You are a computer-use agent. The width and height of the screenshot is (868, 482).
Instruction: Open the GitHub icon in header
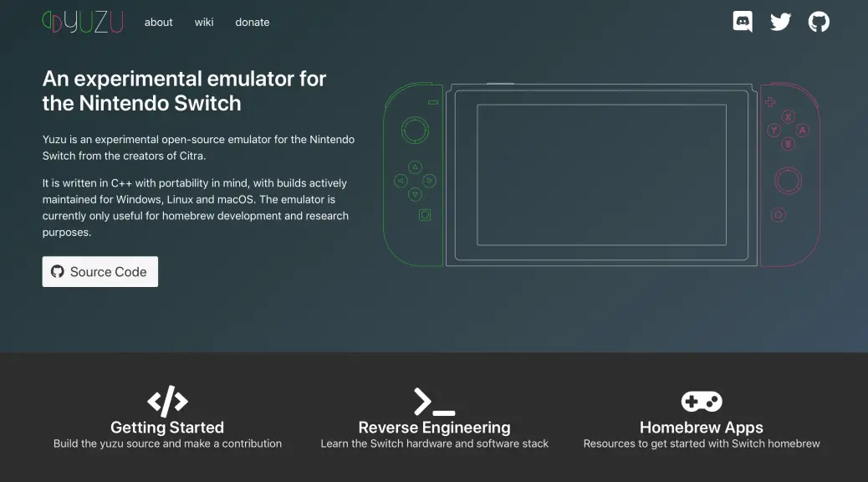(x=819, y=22)
